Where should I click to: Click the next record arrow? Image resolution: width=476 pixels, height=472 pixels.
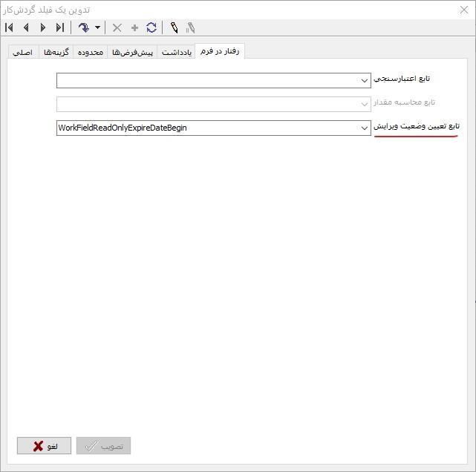42,28
